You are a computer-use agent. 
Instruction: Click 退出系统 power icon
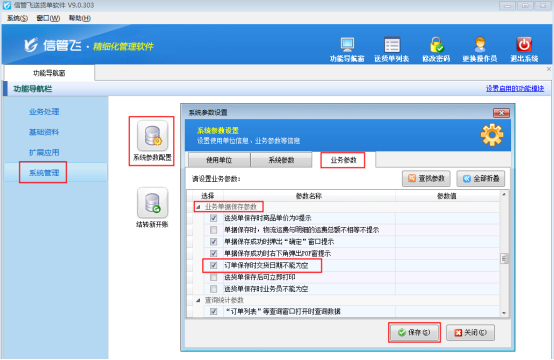coord(524,45)
